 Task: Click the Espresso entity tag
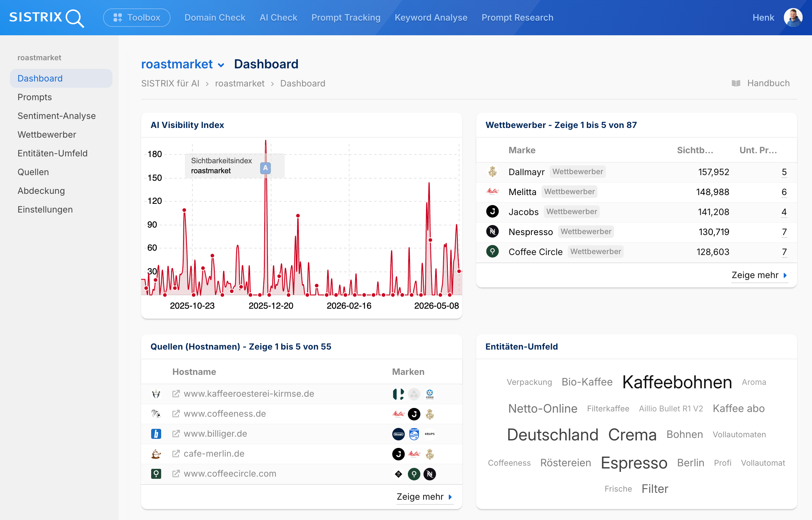click(x=634, y=463)
